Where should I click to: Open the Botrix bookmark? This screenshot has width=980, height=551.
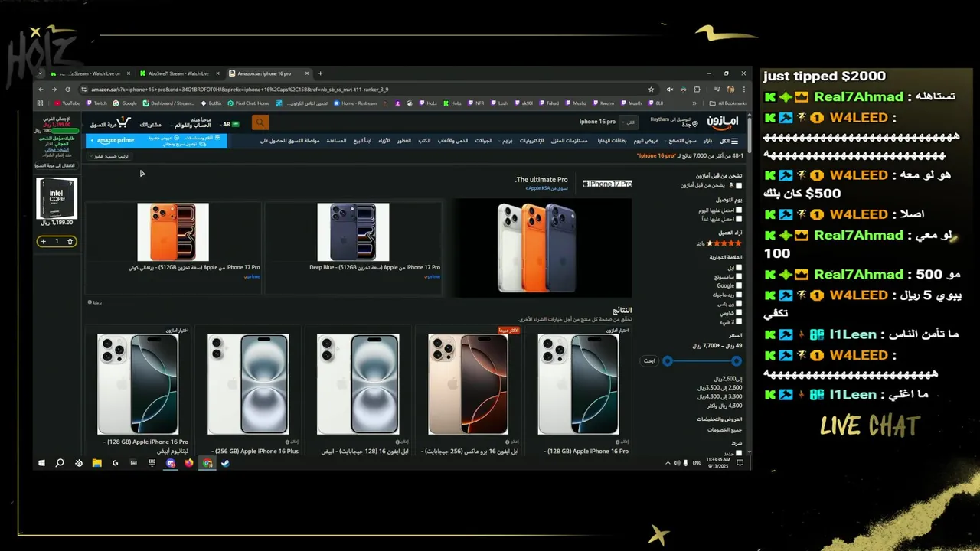point(211,103)
